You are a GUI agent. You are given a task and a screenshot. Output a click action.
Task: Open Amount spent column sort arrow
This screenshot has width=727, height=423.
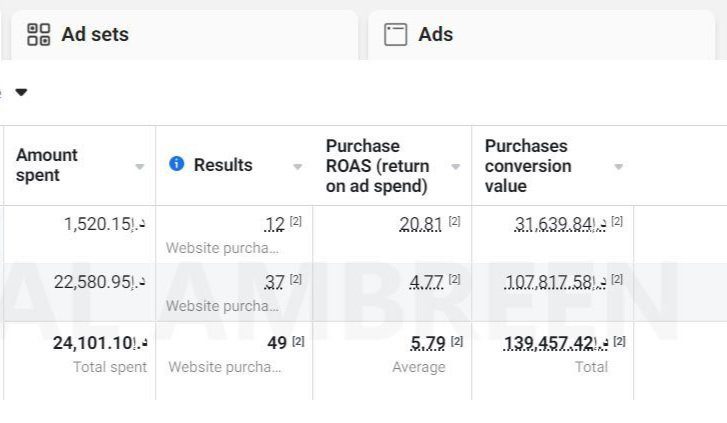(139, 167)
